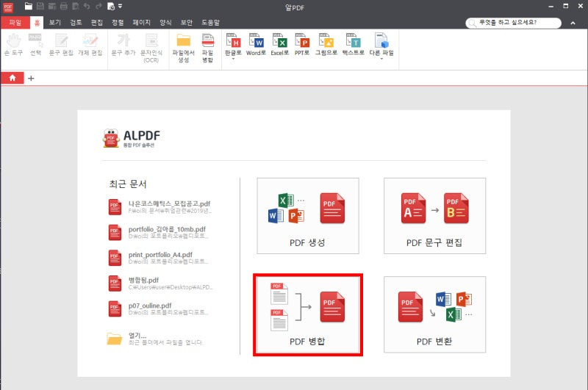Image resolution: width=588 pixels, height=390 pixels.
Task: Click the undo arrow in title bar
Action: pyautogui.click(x=87, y=6)
